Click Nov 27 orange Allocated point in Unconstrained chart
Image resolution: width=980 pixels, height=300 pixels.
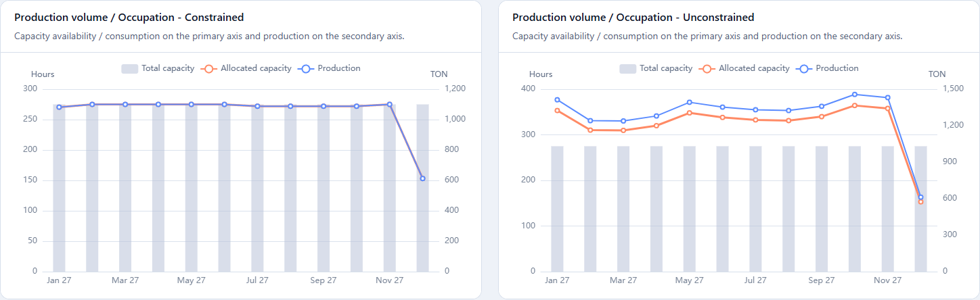[x=888, y=108]
